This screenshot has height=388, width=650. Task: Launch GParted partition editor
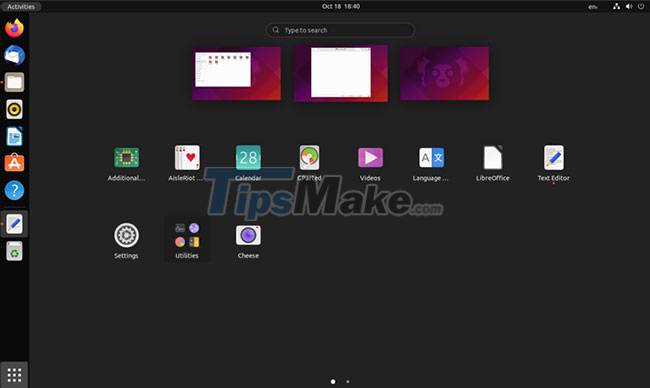pyautogui.click(x=309, y=163)
